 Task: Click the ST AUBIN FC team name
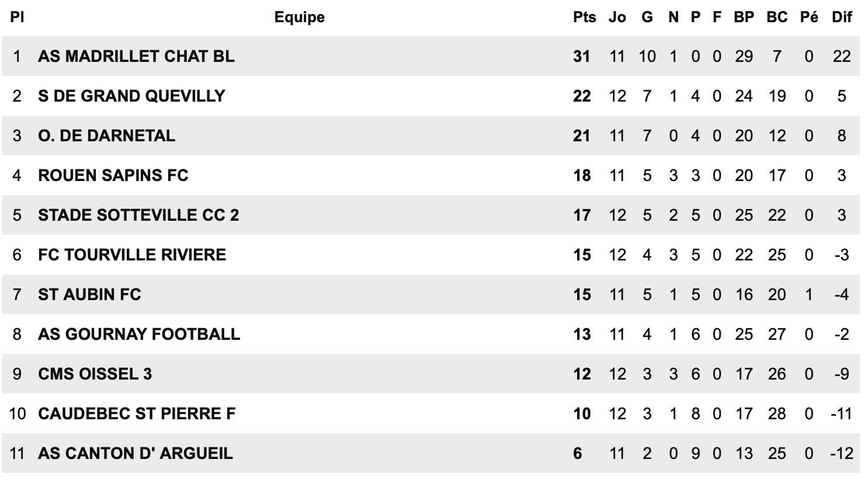(x=89, y=294)
